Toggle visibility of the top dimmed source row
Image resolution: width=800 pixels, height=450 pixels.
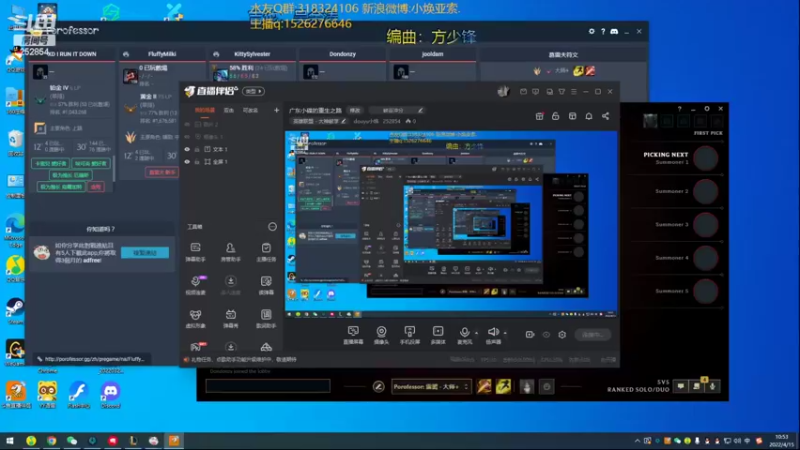pyautogui.click(x=187, y=124)
